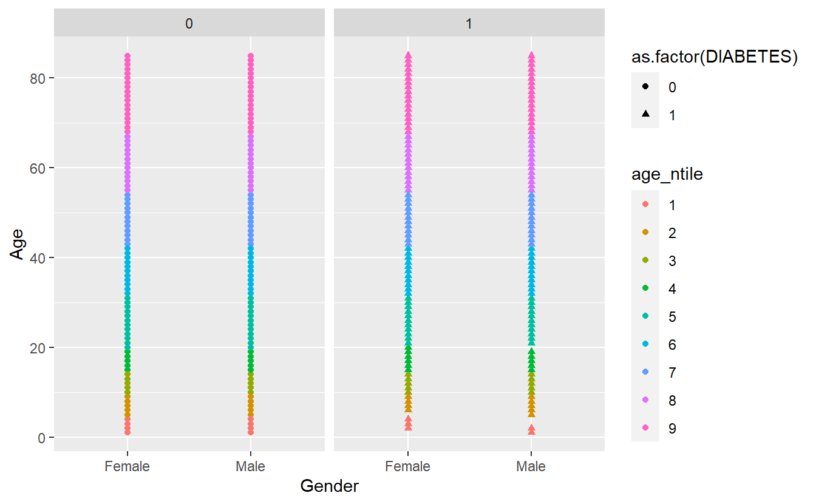Click the Female axis label in left panel
This screenshot has width=816, height=504.
coord(127,466)
